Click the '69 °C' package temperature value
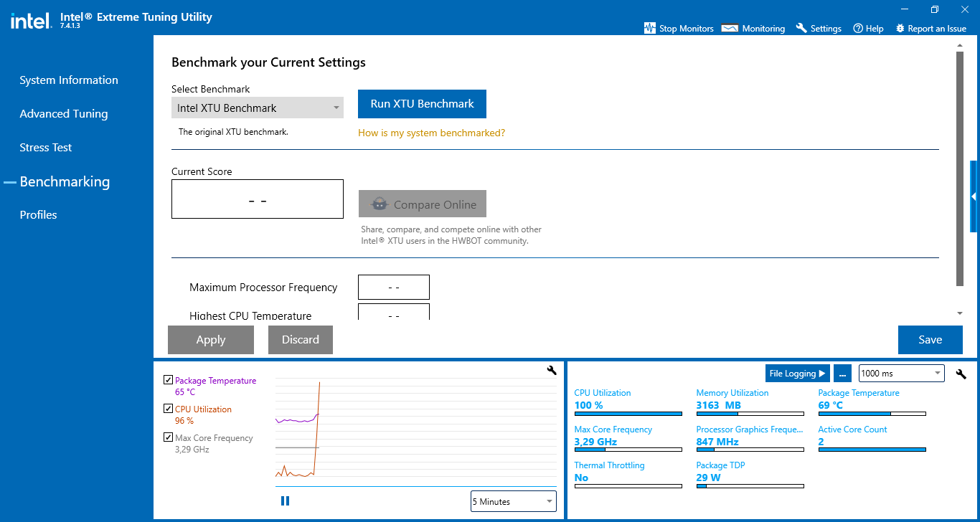The width and height of the screenshot is (980, 522). pyautogui.click(x=831, y=405)
